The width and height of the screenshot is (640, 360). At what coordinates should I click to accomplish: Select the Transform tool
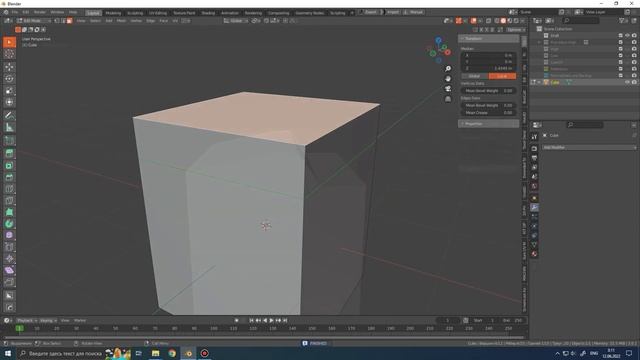pos(9,102)
